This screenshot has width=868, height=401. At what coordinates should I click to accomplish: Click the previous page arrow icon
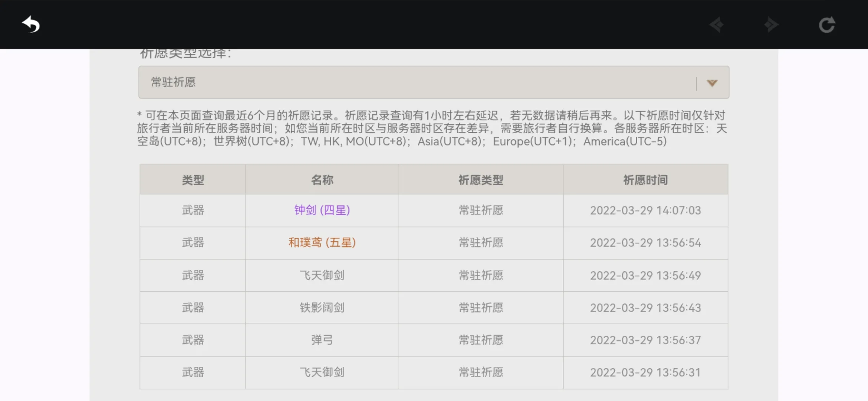click(x=717, y=25)
